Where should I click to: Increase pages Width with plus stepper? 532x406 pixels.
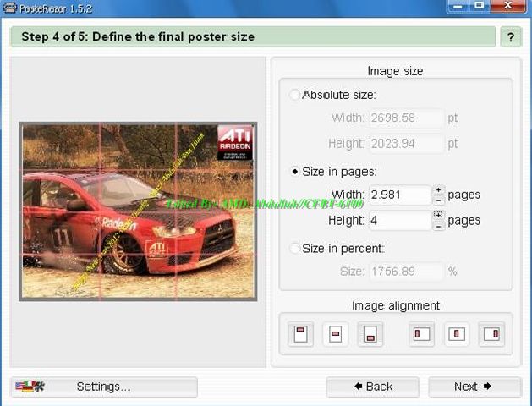click(x=438, y=190)
